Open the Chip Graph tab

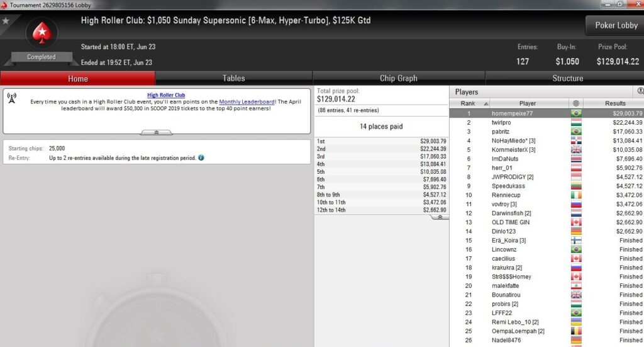click(398, 78)
